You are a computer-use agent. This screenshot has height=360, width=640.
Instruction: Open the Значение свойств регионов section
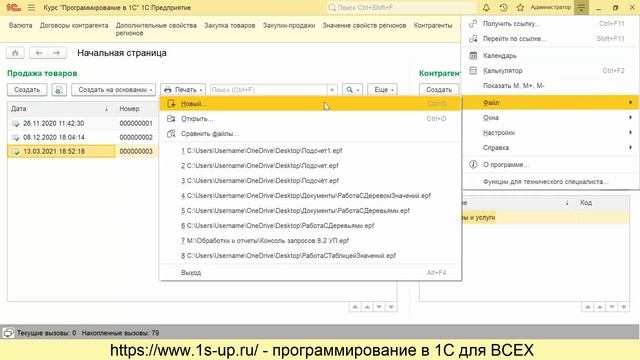pyautogui.click(x=364, y=25)
